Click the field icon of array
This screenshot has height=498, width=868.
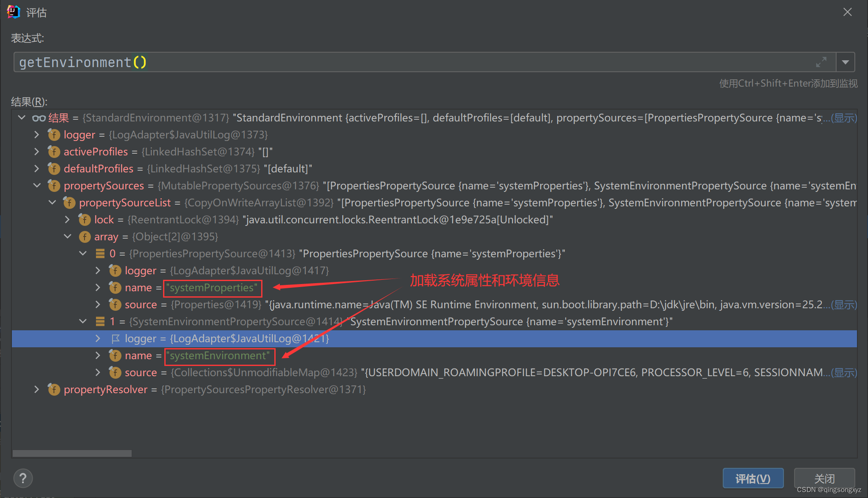coord(84,236)
